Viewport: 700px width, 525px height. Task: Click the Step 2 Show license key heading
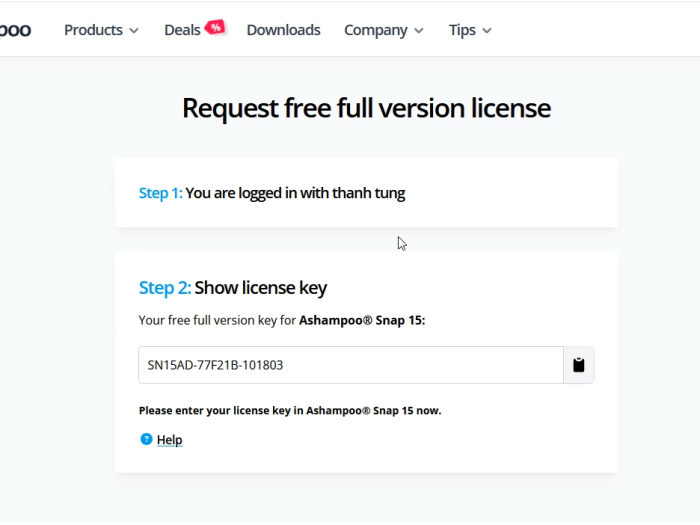pos(233,288)
